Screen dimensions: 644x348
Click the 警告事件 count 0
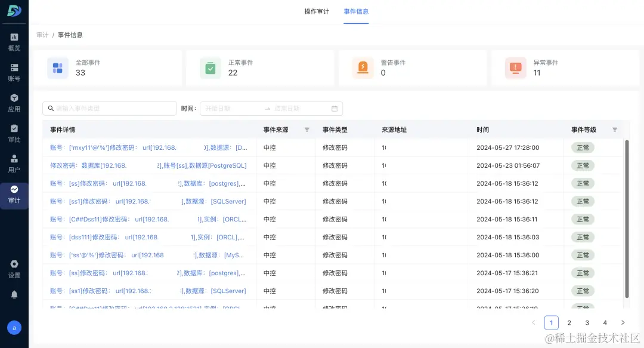383,73
